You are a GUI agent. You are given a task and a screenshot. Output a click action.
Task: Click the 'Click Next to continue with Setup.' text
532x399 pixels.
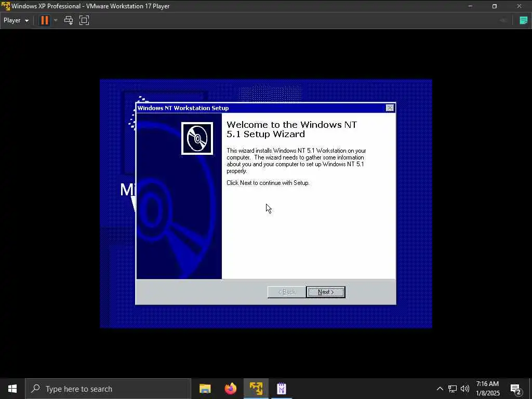(x=268, y=183)
